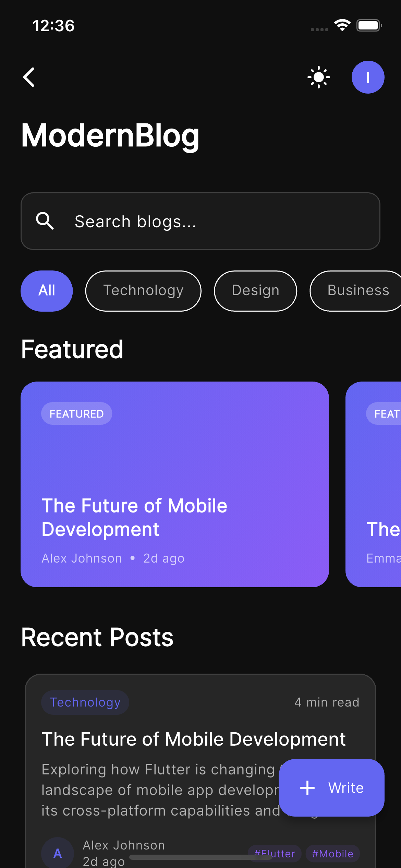Enable the Technology filter chip
Screen dimensions: 401x868
[x=143, y=290]
